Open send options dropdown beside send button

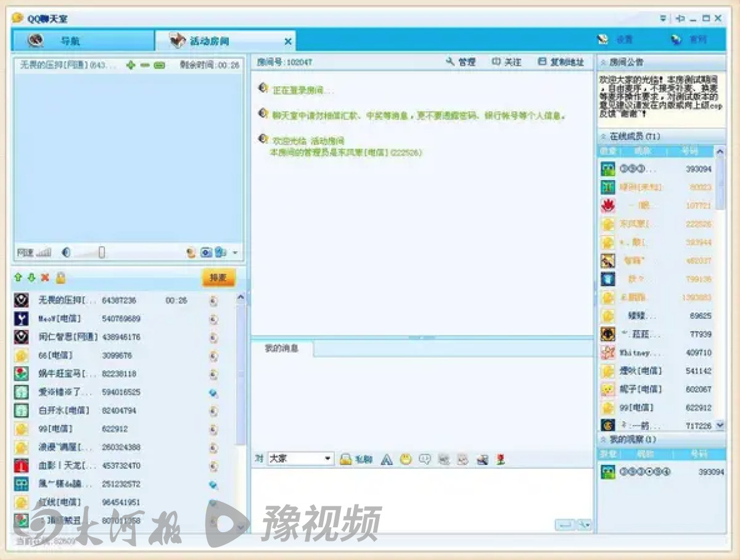(x=584, y=525)
